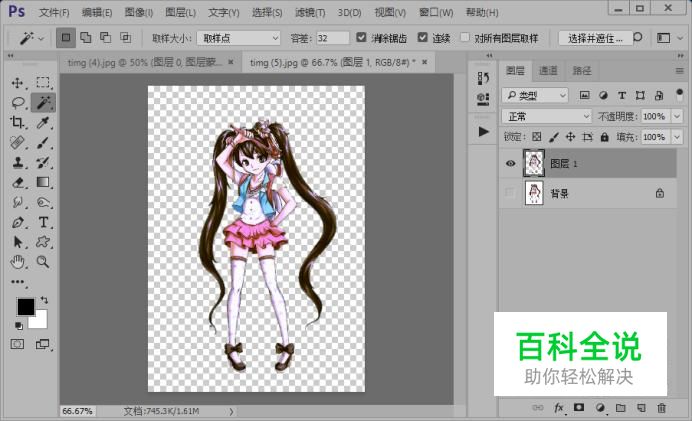692x421 pixels.
Task: Hide layer 图层 1 with eye icon
Action: [x=511, y=163]
